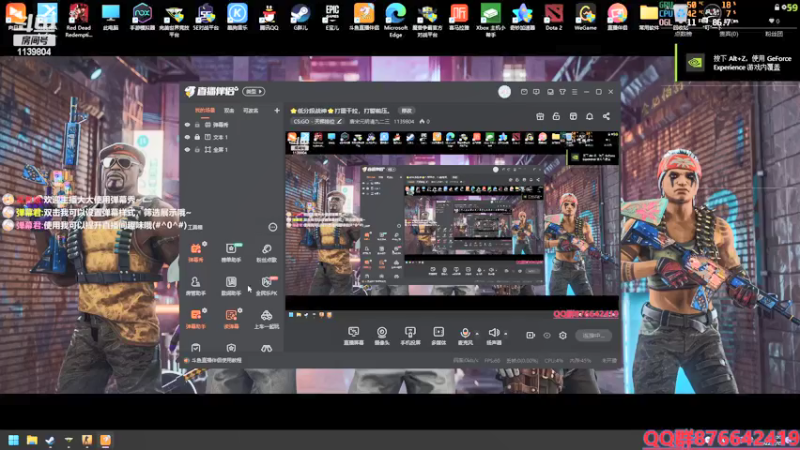Image resolution: width=800 pixels, height=450 pixels.
Task: Open the Windows Start button
Action: pos(14,440)
